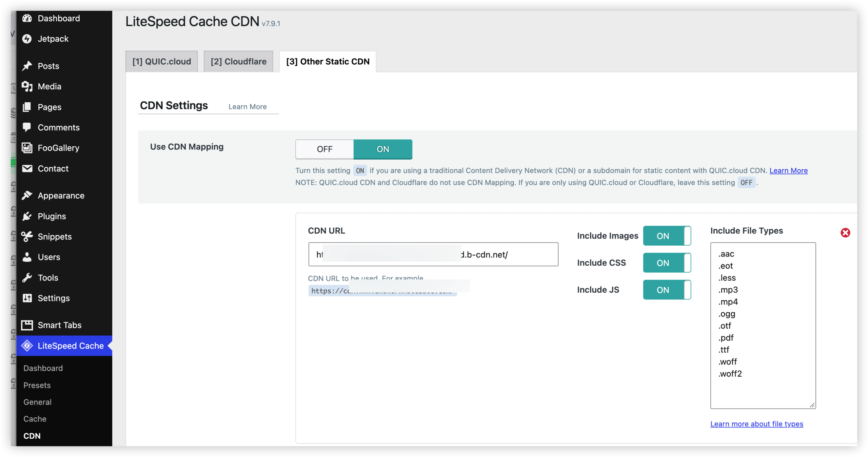This screenshot has height=457, width=868.
Task: Open the LiteSpeed Cache menu
Action: pos(64,346)
